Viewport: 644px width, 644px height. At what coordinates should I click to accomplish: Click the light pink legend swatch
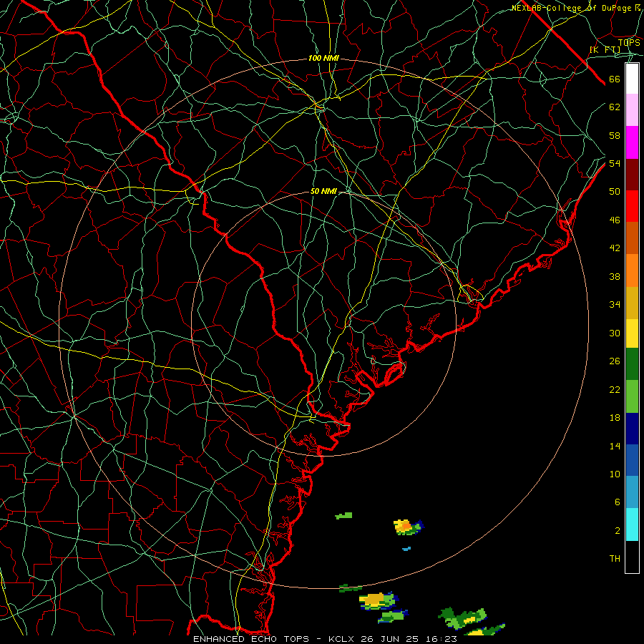click(x=632, y=109)
